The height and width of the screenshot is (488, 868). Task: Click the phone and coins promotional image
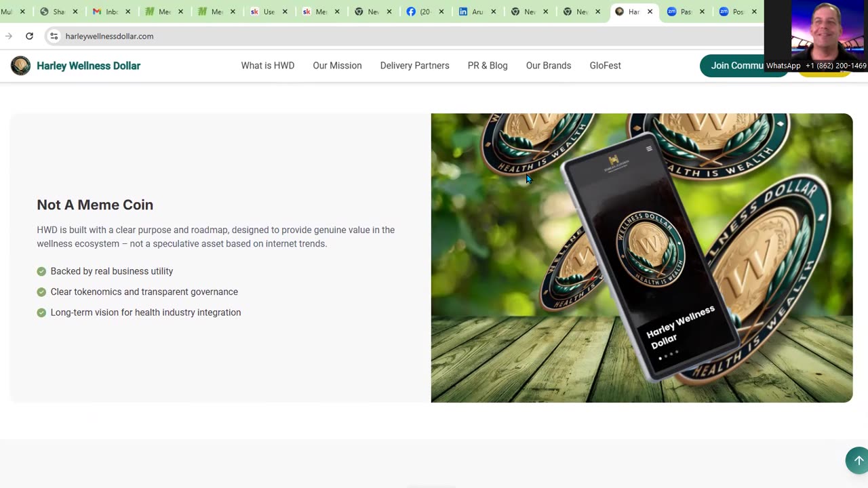tap(642, 258)
